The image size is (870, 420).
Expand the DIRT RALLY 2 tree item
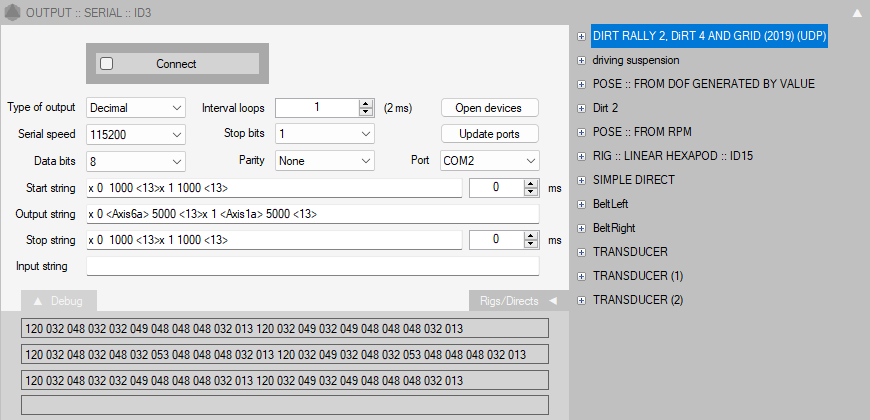click(581, 36)
